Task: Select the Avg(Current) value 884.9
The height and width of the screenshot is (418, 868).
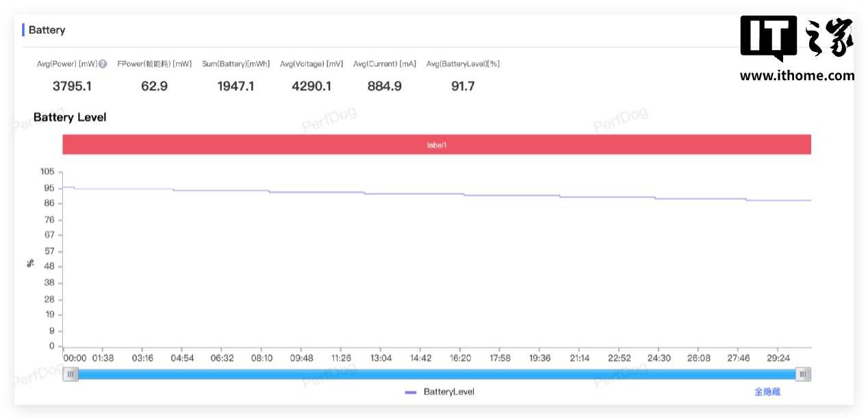Action: tap(385, 86)
